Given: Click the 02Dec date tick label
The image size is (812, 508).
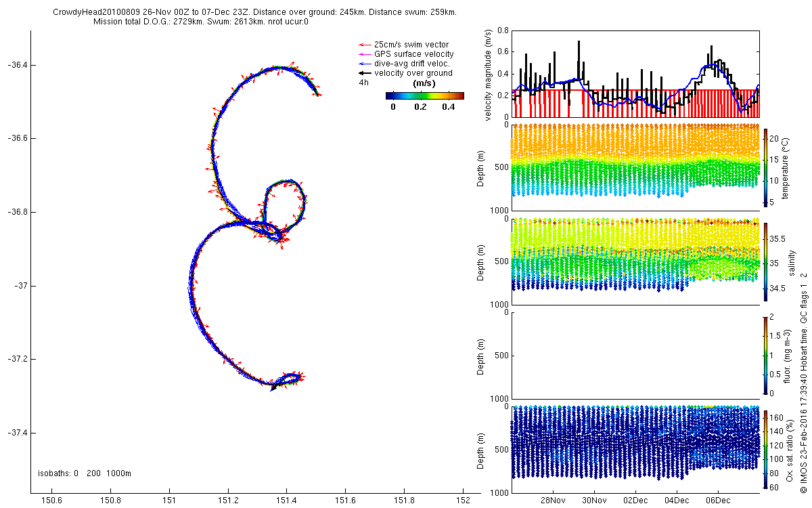Looking at the screenshot, I should point(636,501).
